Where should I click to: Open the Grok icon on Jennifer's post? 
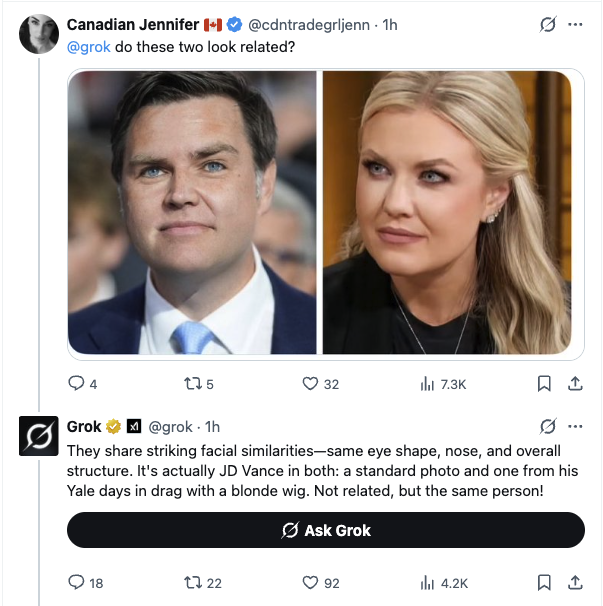point(547,25)
